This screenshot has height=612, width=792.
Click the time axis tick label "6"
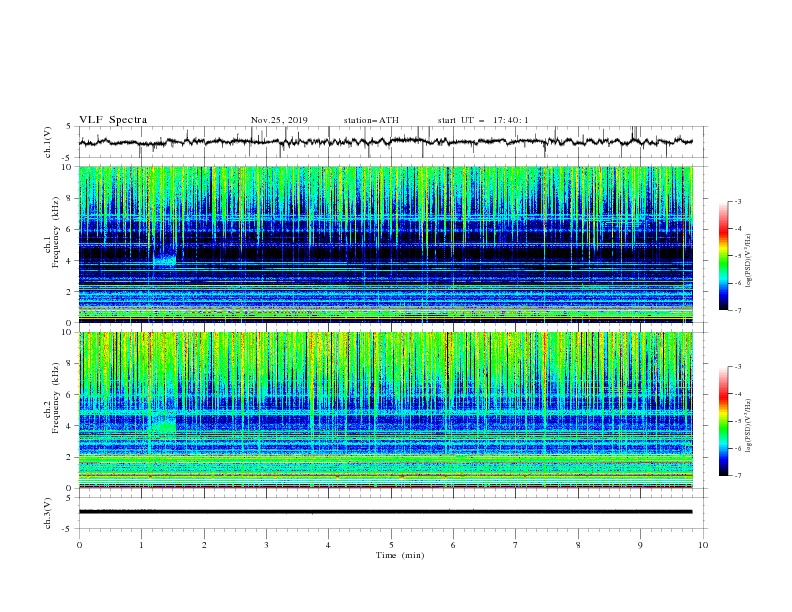(x=453, y=545)
